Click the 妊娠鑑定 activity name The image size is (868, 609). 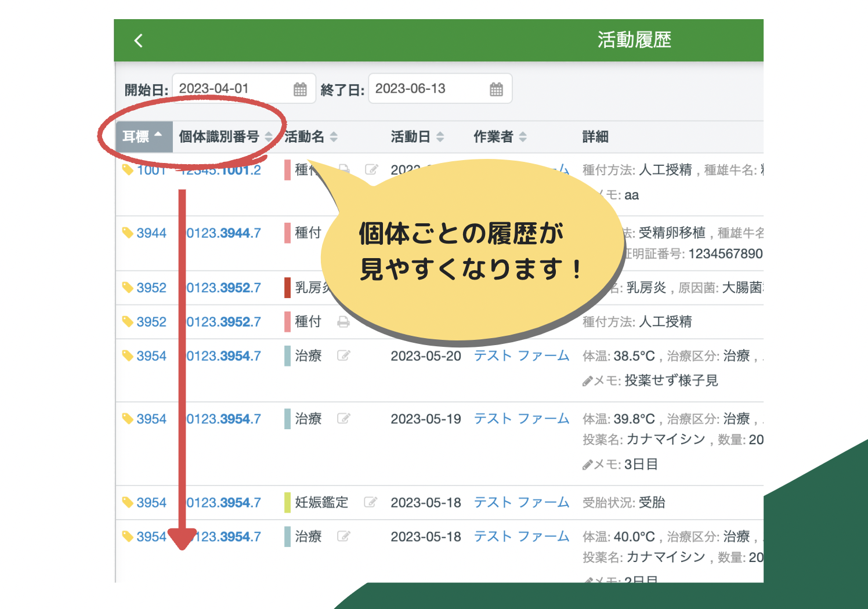pyautogui.click(x=321, y=502)
